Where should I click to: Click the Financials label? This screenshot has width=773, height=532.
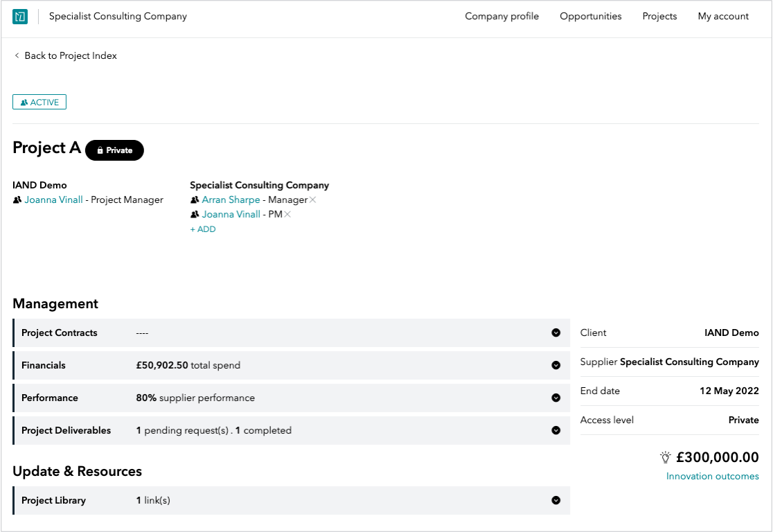(x=44, y=365)
